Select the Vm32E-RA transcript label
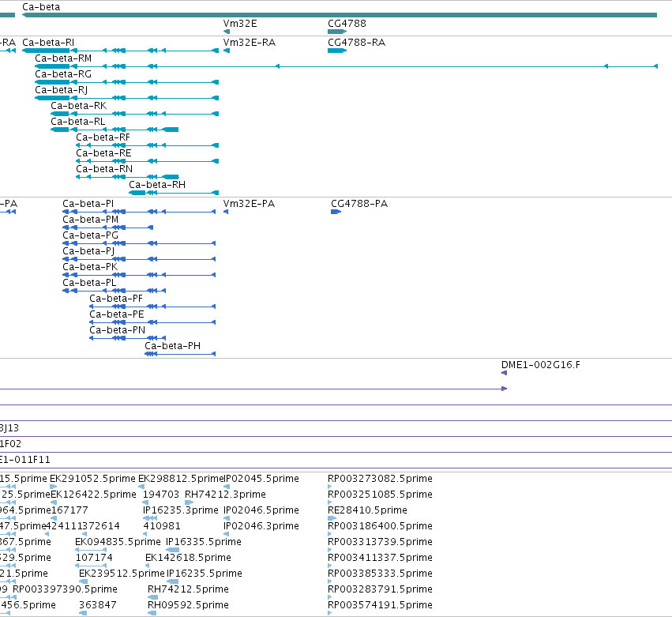 coord(250,43)
